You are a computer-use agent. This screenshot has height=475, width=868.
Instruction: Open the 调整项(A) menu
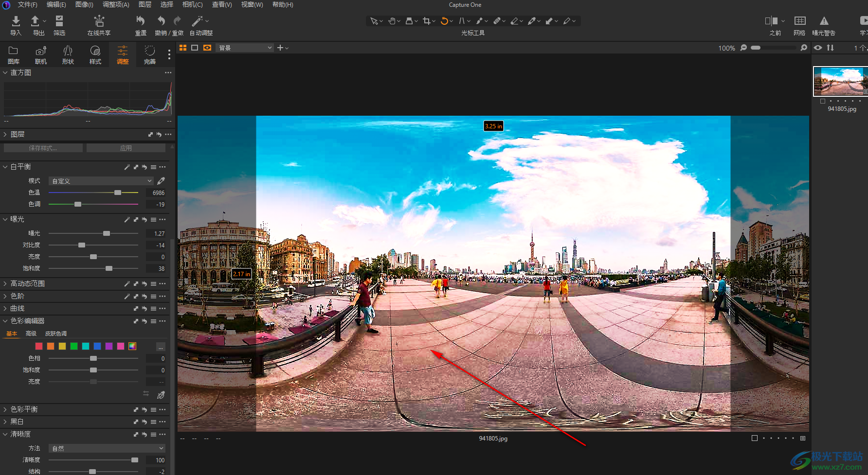pos(116,4)
